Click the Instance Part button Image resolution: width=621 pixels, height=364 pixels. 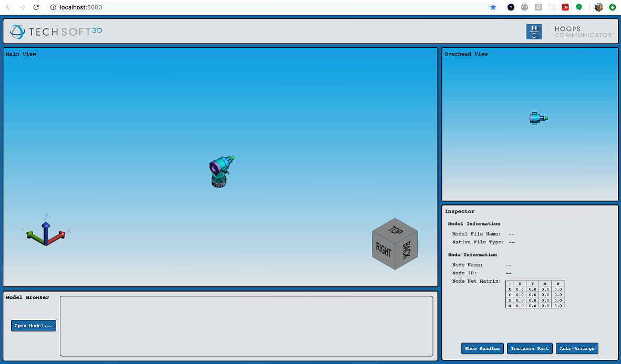pyautogui.click(x=530, y=348)
